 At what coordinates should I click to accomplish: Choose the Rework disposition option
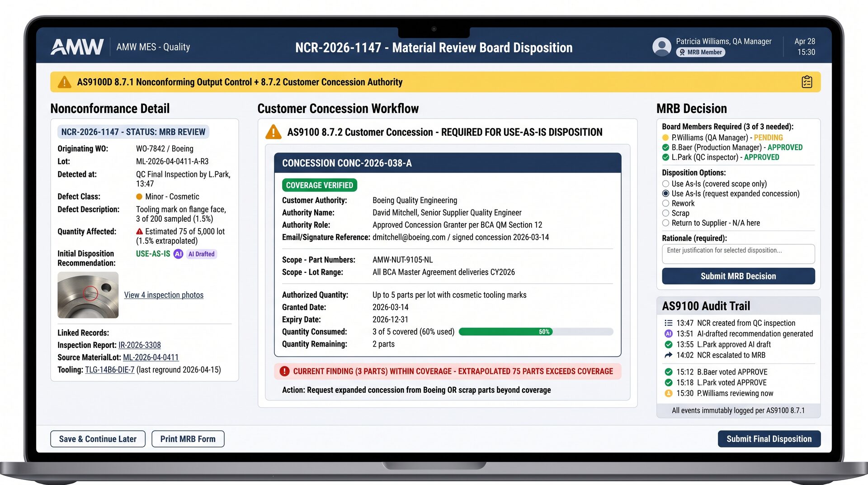point(665,204)
